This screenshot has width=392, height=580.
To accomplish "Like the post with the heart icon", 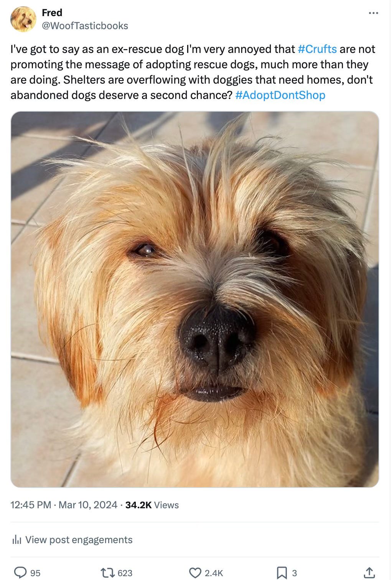I will coord(195,573).
